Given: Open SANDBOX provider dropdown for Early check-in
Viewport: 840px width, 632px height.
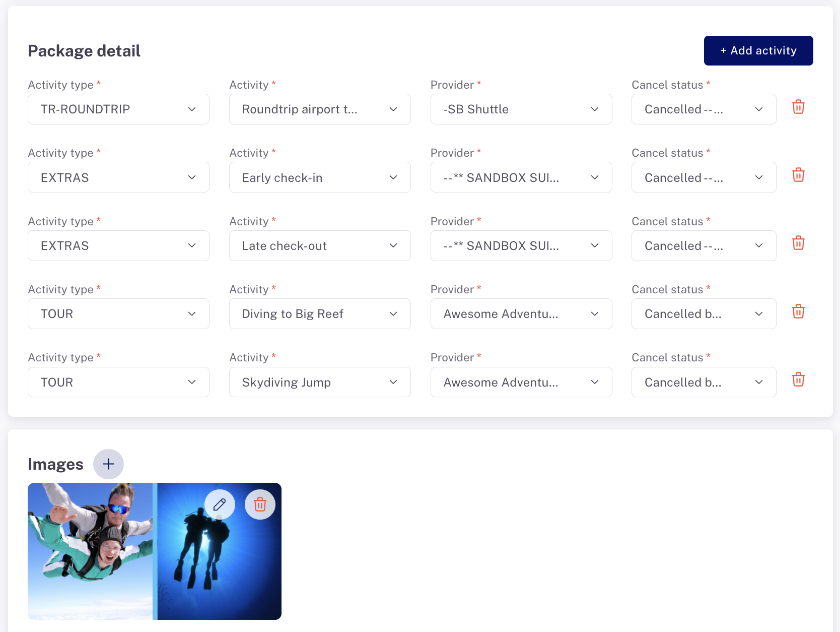Looking at the screenshot, I should coord(521,177).
